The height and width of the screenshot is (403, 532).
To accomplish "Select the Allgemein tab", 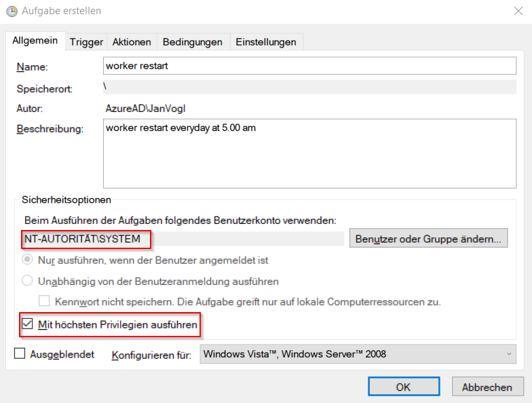I will pyautogui.click(x=35, y=41).
